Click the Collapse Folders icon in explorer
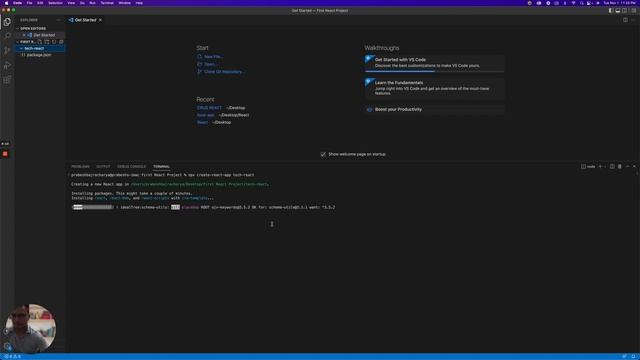 [x=61, y=42]
